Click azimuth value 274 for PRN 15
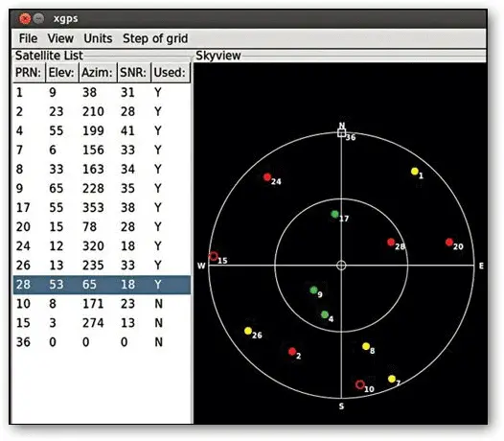 coord(93,323)
